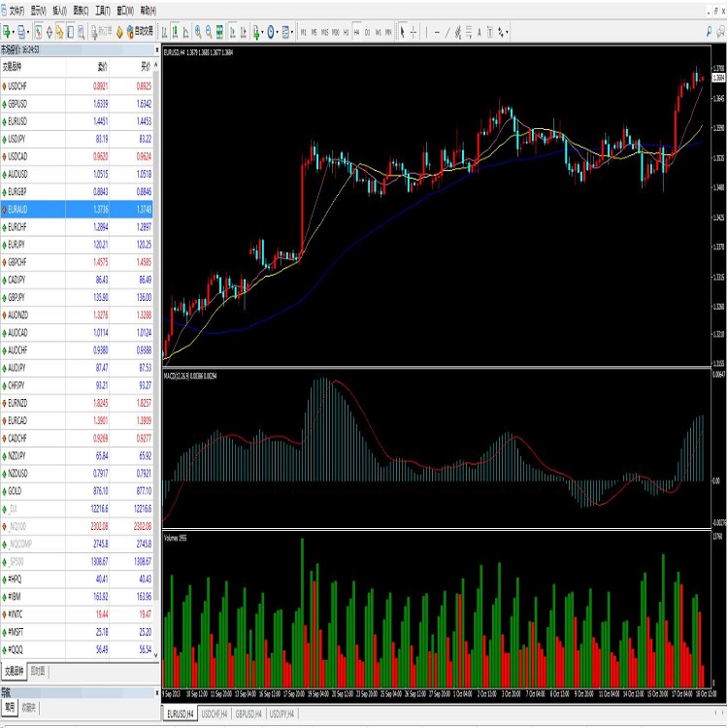Open the 窗口(W) Window menu
The height and width of the screenshot is (728, 728).
coord(125,11)
